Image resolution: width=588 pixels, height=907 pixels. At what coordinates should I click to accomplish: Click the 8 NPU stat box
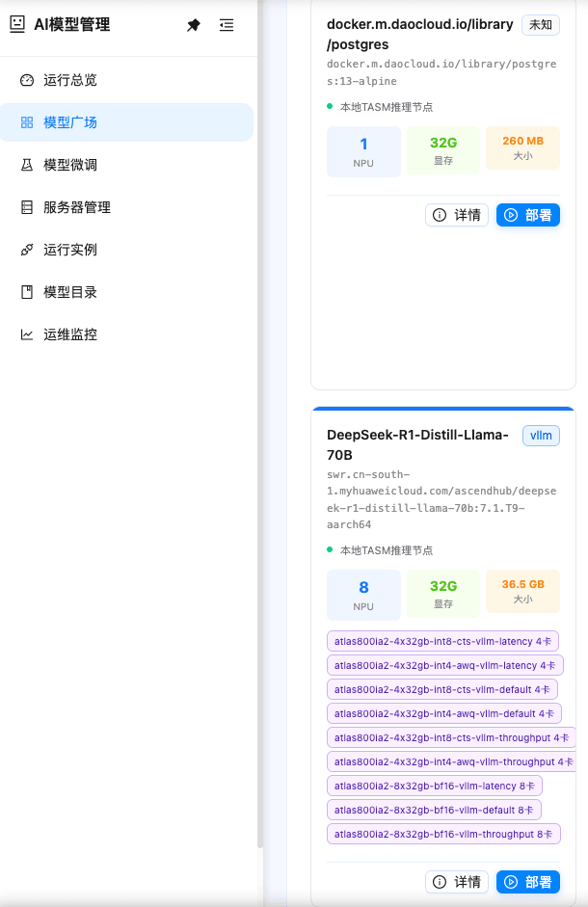[363, 595]
